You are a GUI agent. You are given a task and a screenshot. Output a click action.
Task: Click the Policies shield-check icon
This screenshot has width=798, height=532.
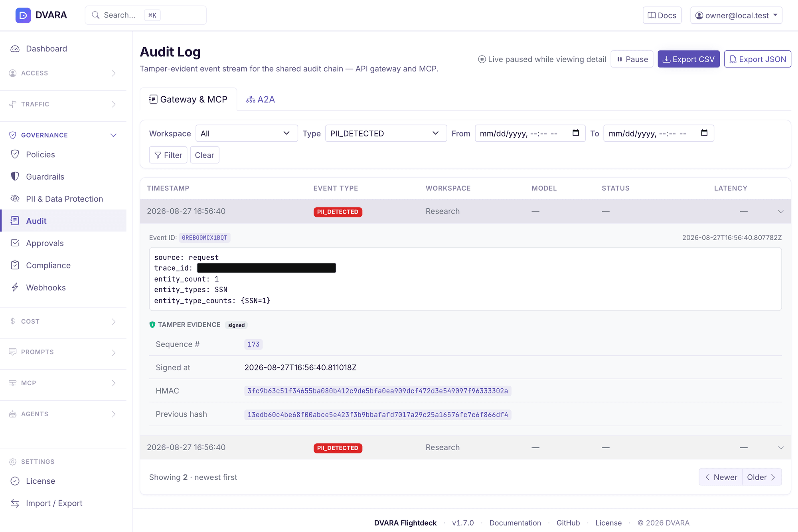coord(15,154)
